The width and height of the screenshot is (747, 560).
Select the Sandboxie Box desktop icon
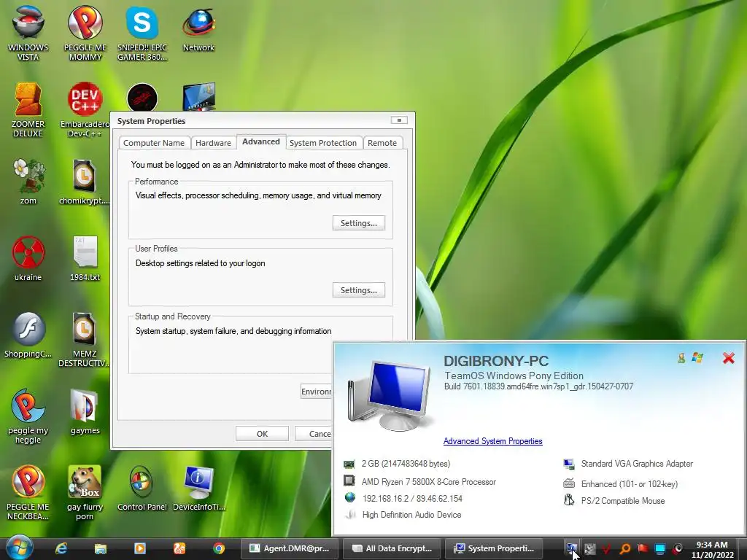point(85,493)
